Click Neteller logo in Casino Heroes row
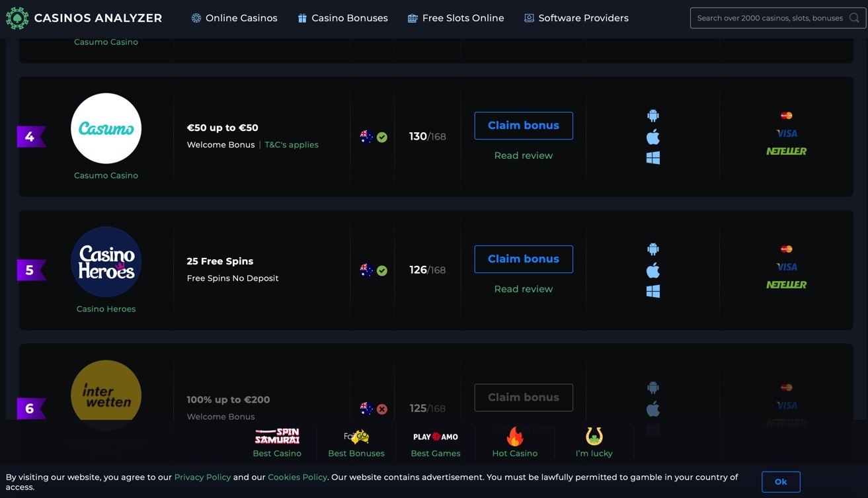 click(x=787, y=284)
